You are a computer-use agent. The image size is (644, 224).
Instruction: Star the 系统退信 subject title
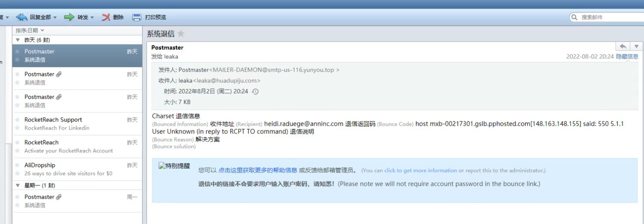pos(181,33)
